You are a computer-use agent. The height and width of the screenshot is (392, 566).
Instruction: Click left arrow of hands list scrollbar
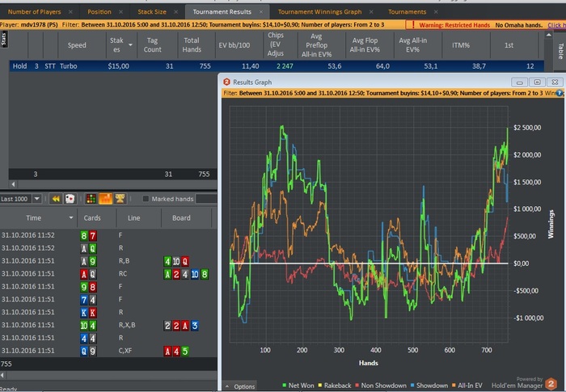[x=2, y=375]
